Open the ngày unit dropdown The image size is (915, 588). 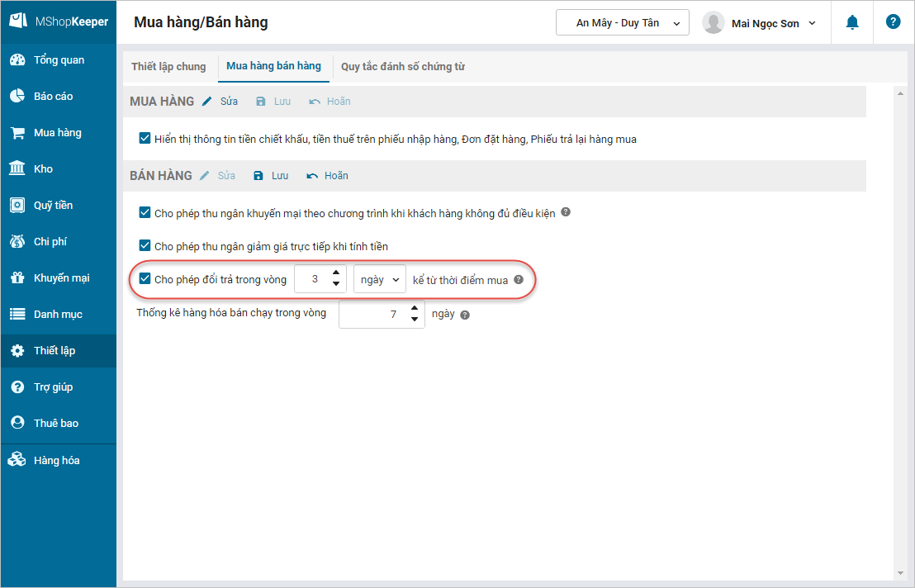(379, 279)
